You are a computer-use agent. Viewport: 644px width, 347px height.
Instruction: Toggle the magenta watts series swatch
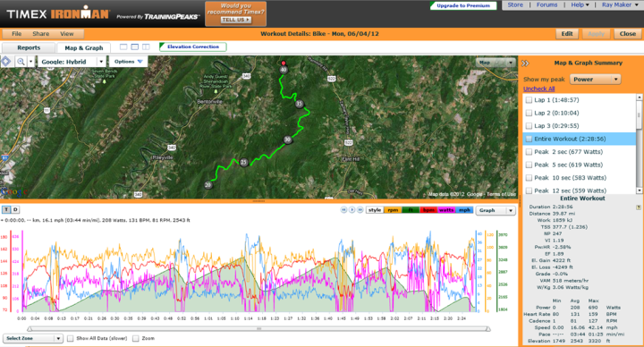[446, 210]
